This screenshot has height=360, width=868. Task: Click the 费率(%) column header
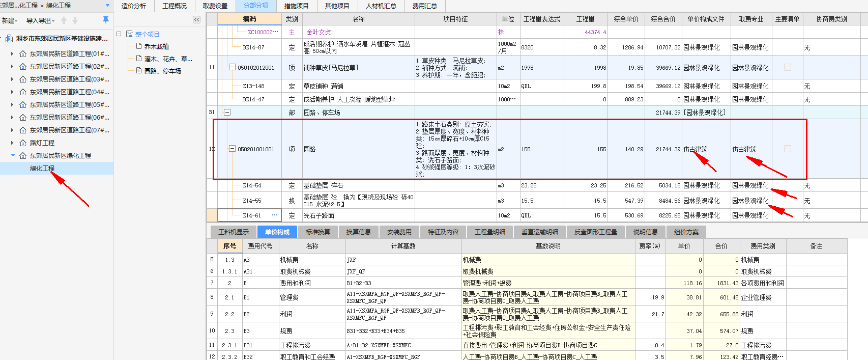pyautogui.click(x=650, y=246)
